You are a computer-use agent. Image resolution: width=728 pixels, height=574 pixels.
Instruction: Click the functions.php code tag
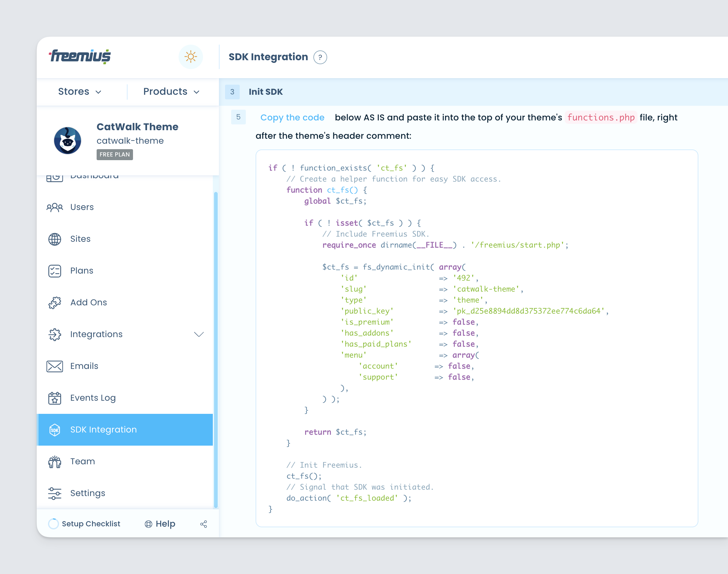click(601, 117)
